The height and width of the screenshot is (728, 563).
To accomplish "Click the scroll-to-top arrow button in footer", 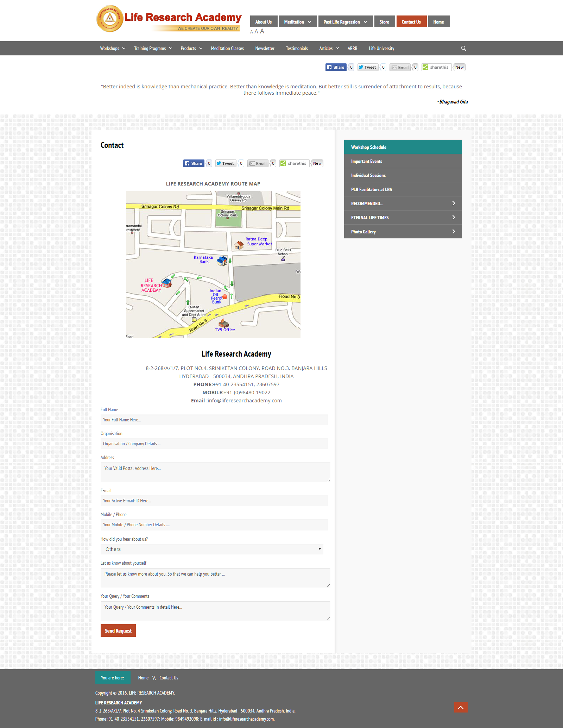I will (x=461, y=707).
